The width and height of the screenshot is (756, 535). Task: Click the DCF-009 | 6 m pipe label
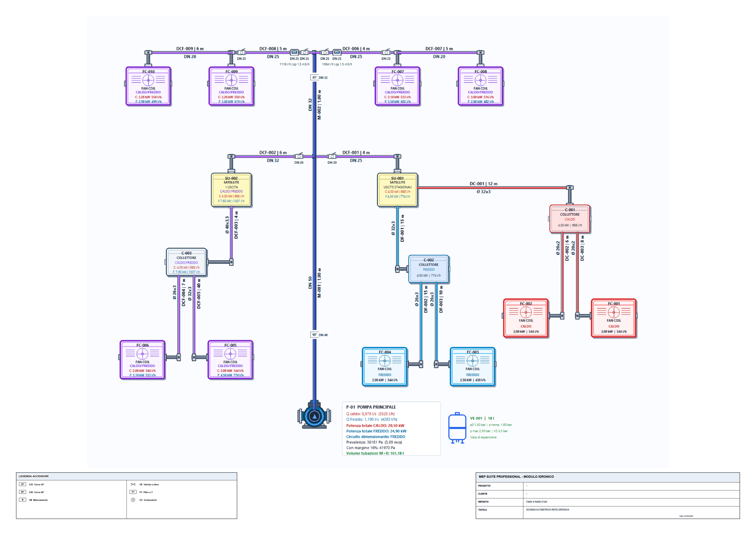(190, 48)
